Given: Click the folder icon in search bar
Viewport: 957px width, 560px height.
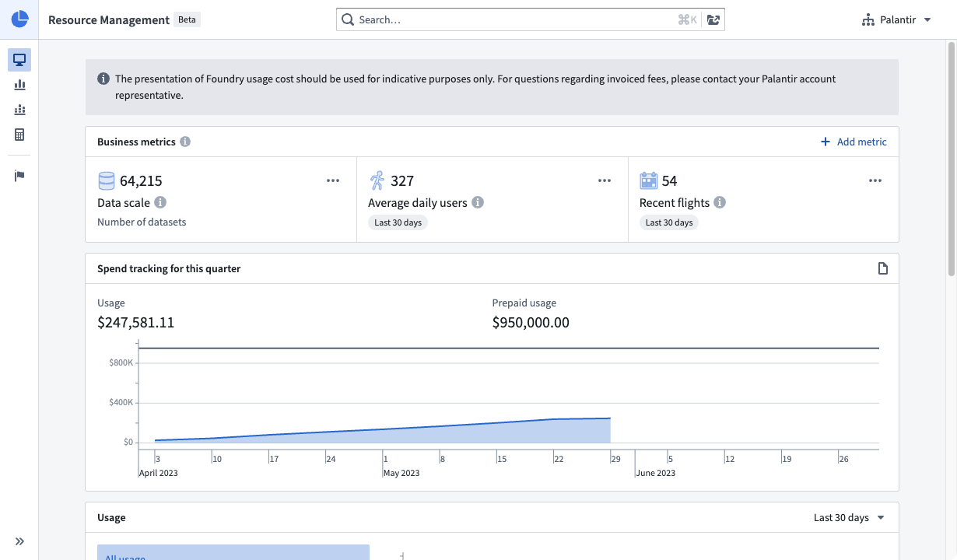Looking at the screenshot, I should [713, 19].
